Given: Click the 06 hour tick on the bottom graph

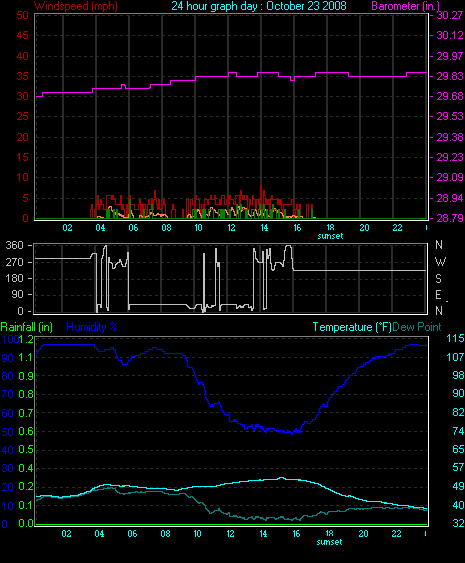Looking at the screenshot, I should coord(132,534).
